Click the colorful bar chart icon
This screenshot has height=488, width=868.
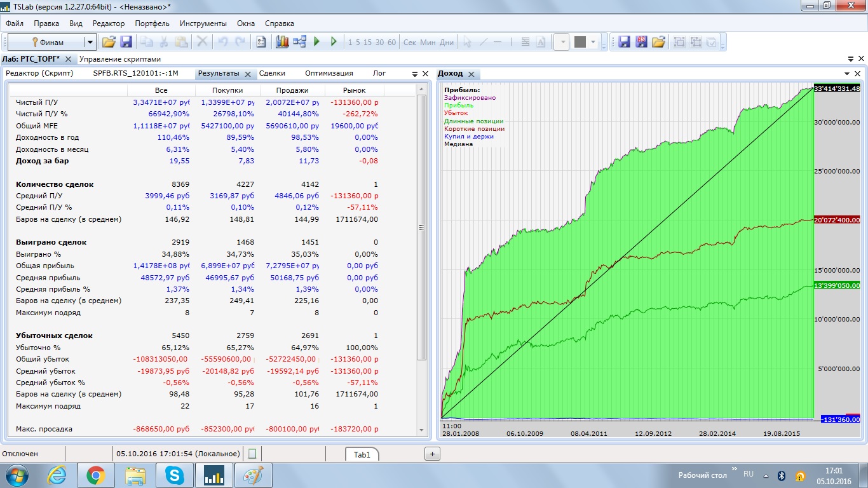(x=282, y=42)
